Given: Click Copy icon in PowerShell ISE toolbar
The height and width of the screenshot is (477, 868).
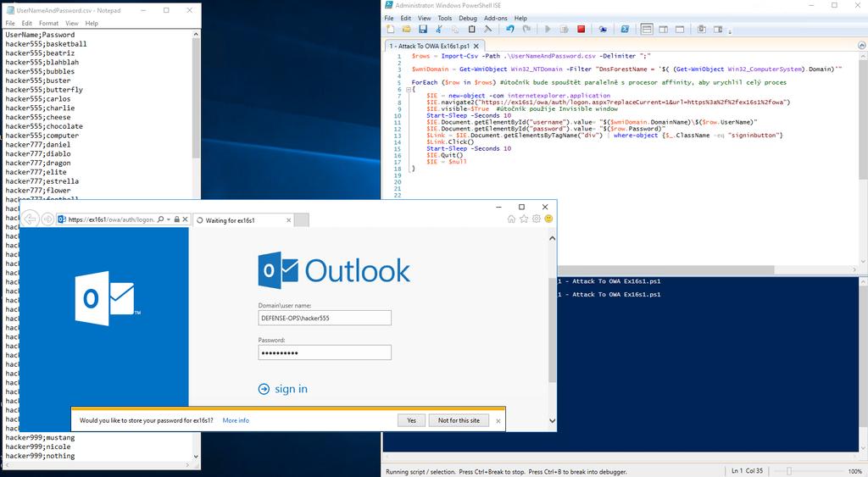Looking at the screenshot, I should tap(455, 30).
